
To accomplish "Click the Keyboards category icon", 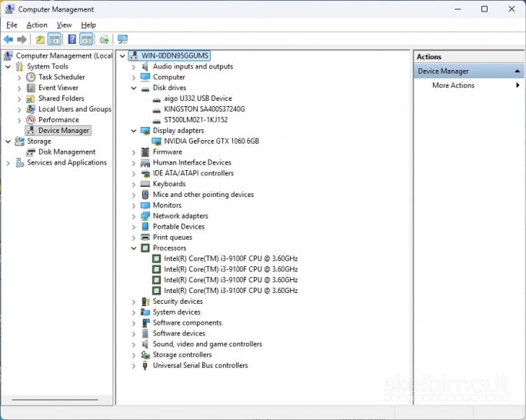I will (145, 184).
